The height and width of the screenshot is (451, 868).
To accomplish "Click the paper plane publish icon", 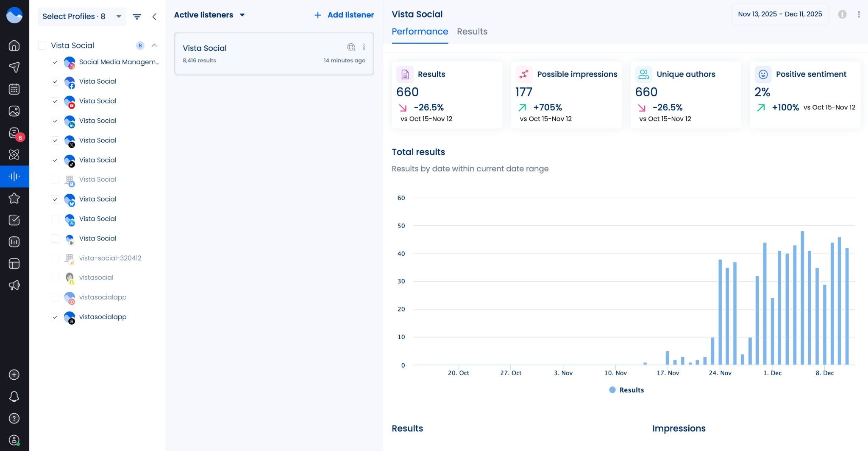I will 14,67.
